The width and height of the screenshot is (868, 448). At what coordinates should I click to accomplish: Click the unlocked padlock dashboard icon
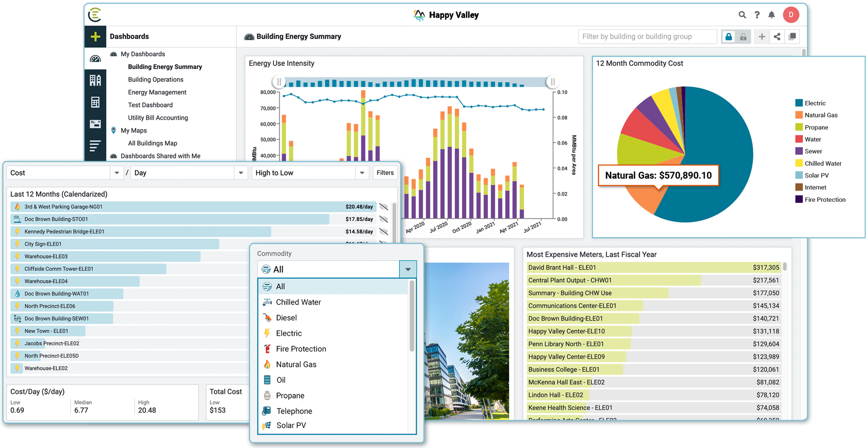click(x=744, y=37)
